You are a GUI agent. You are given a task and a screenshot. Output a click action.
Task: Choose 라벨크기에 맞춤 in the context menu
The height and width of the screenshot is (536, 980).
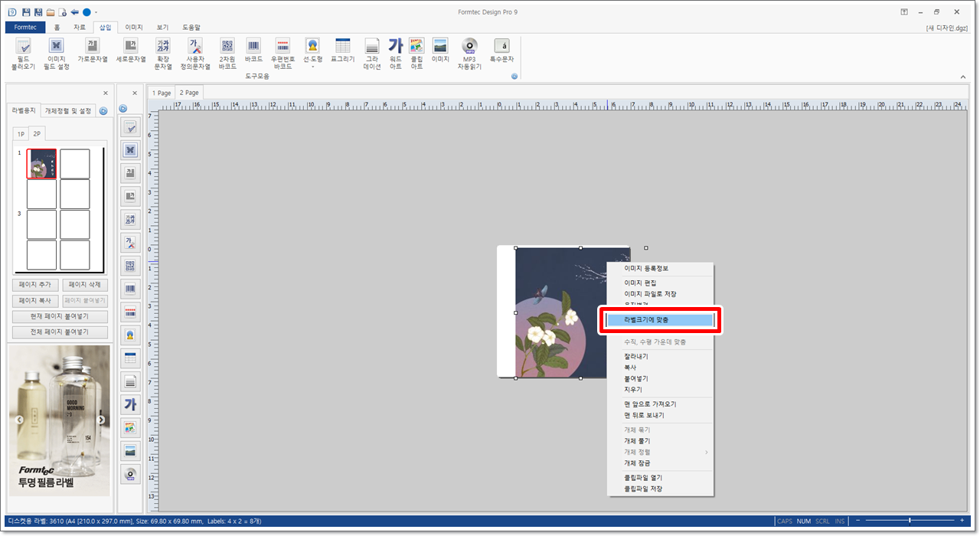click(660, 320)
